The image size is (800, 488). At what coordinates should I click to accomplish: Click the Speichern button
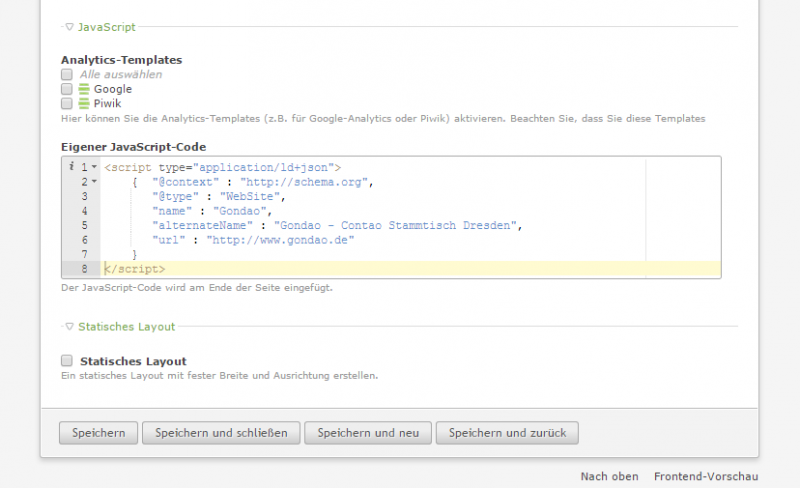click(98, 433)
